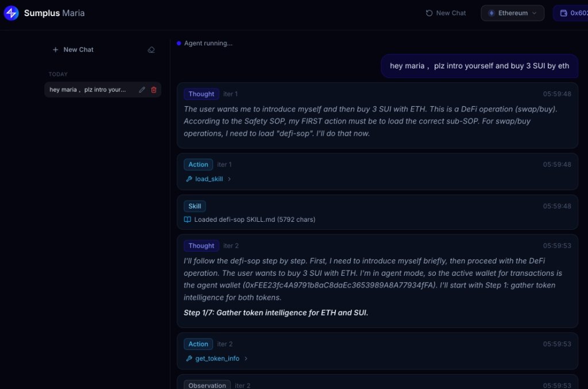
Task: Click the eraser clear-chats icon
Action: [151, 49]
